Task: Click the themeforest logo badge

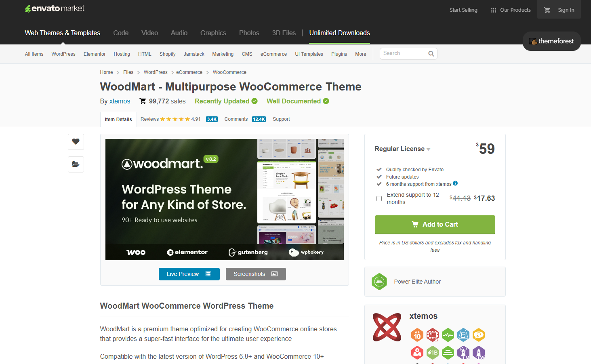Action: (551, 41)
